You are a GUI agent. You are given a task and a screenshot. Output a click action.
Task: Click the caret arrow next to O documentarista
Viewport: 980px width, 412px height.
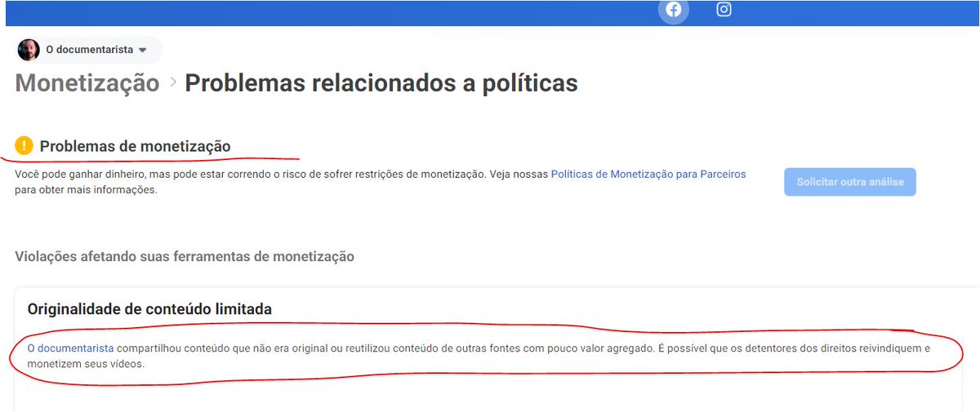tap(143, 51)
